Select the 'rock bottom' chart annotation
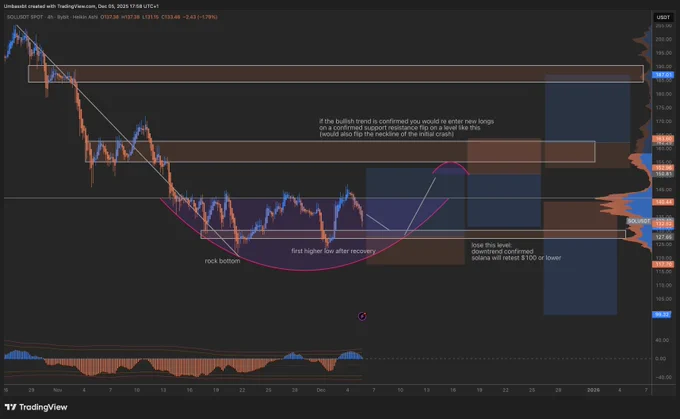 [x=222, y=261]
